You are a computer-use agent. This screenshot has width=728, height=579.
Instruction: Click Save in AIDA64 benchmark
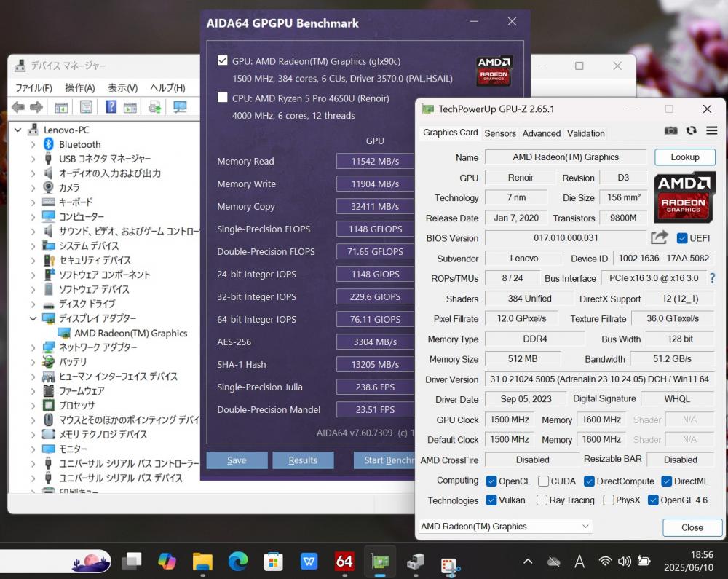pyautogui.click(x=237, y=460)
